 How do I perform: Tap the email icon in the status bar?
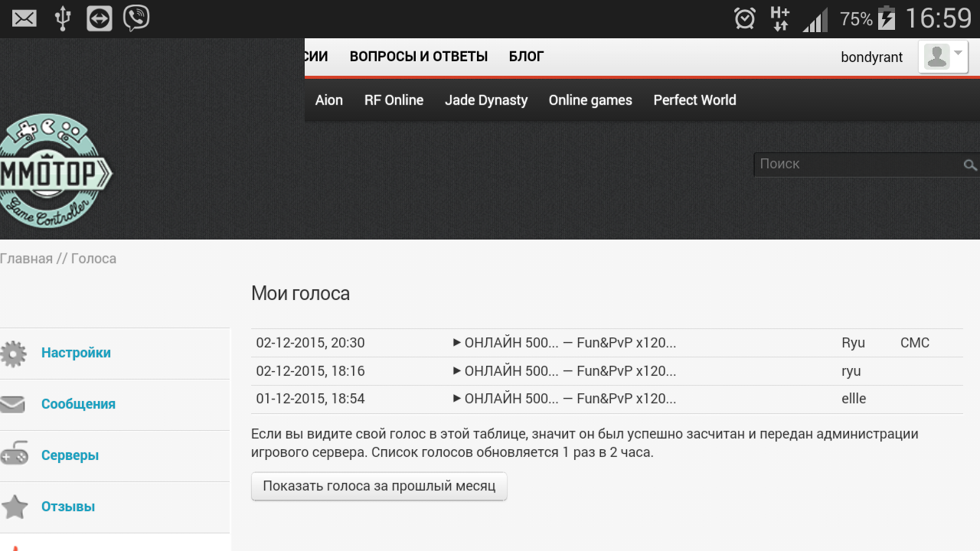pos(24,17)
